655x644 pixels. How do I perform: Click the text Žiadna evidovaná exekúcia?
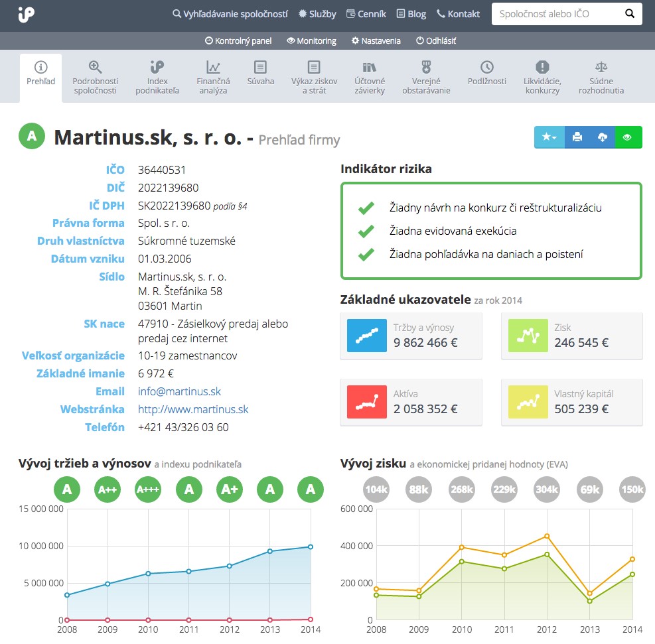[453, 231]
